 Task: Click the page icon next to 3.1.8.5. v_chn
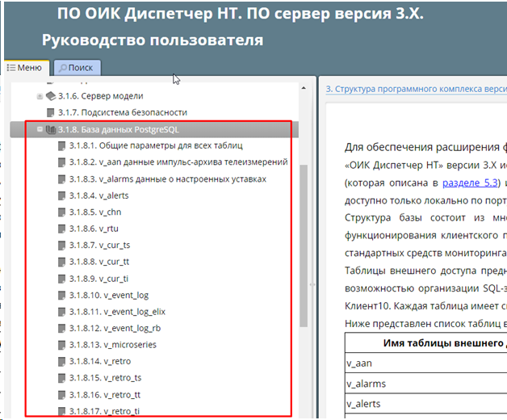(x=62, y=213)
